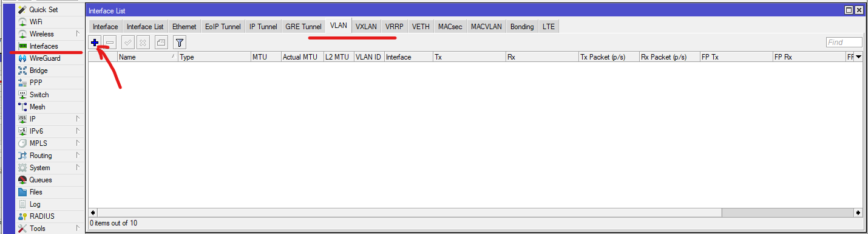
Task: Click the scroll left arrow
Action: [x=93, y=213]
